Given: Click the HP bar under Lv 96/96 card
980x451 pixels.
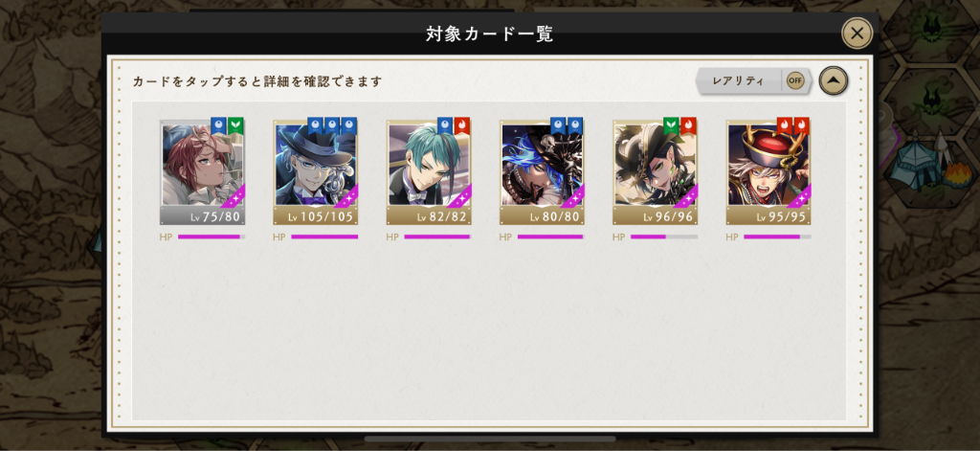Looking at the screenshot, I should pos(664,237).
